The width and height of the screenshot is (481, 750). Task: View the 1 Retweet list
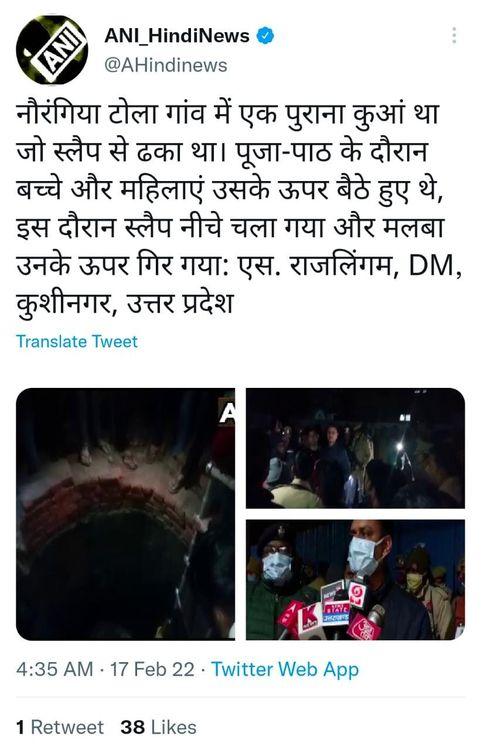pos(60,727)
